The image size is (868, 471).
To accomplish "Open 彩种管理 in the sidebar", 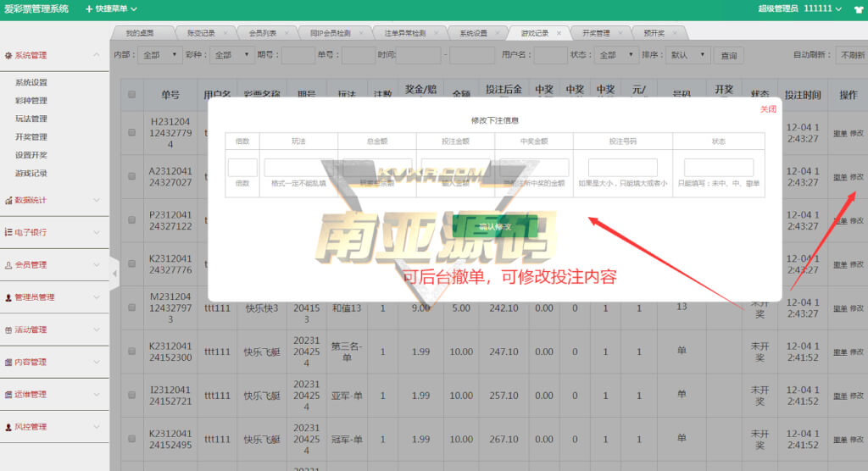I will click(x=31, y=101).
